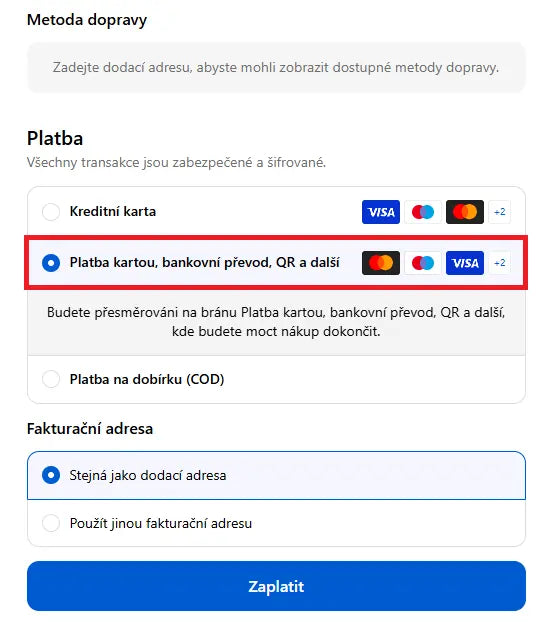This screenshot has width=549, height=622.
Task: Click the Použít jinou fakturační adresu label
Action: [x=161, y=523]
